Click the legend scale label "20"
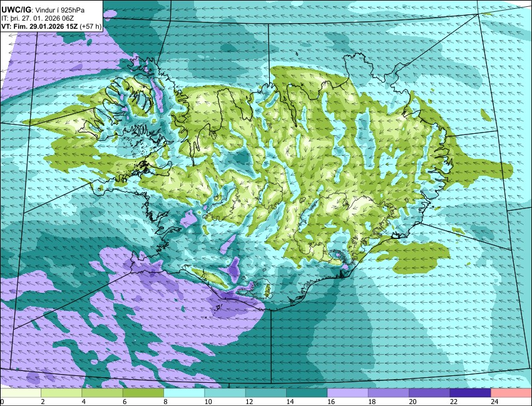The image size is (532, 406). point(412,402)
